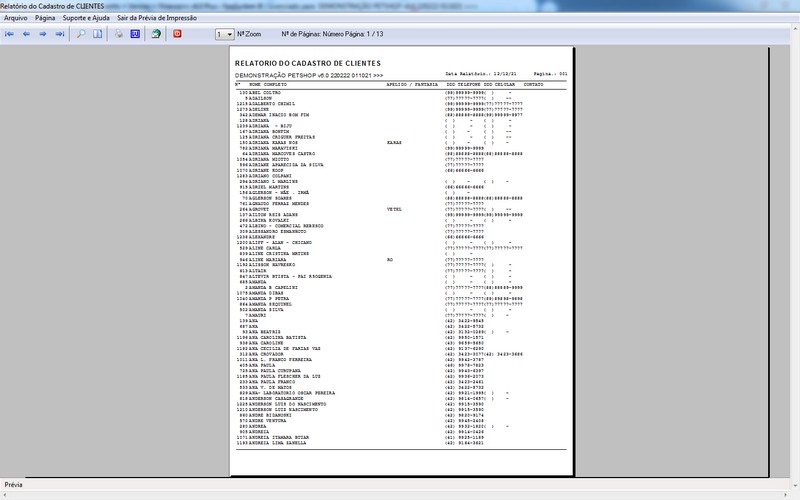Click the ANA BEATRIZ row

tap(401, 332)
